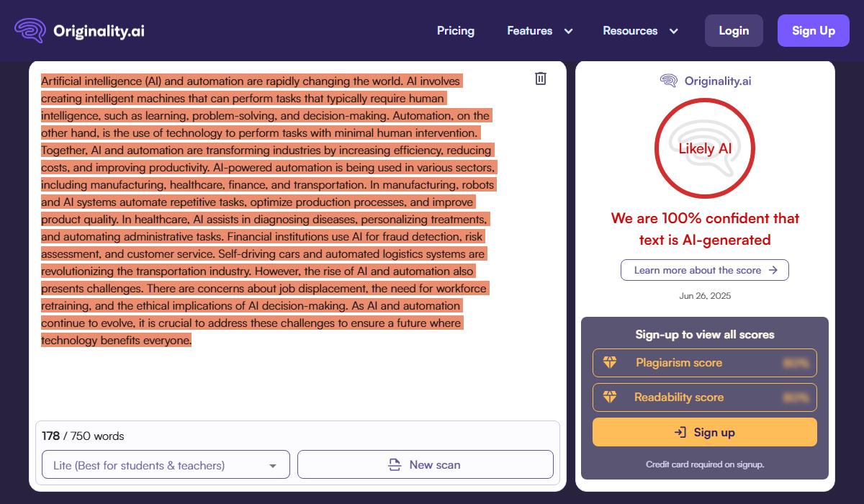Click the Readability score row
Screen dimensions: 864x504
[705, 397]
